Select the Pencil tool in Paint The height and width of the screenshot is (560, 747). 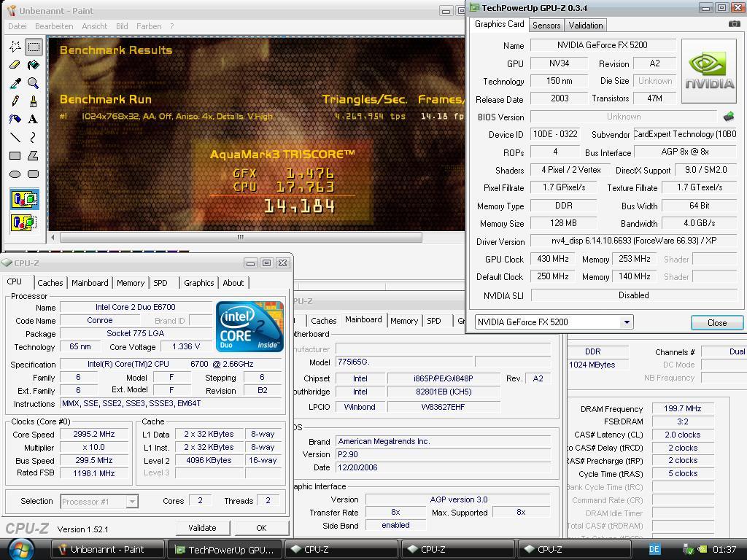pyautogui.click(x=15, y=101)
